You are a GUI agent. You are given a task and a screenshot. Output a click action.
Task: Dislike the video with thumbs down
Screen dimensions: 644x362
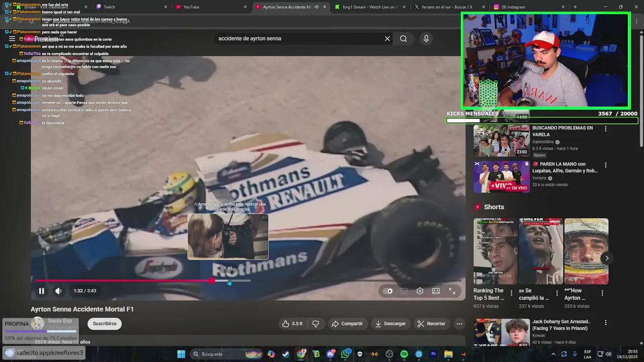(x=316, y=324)
